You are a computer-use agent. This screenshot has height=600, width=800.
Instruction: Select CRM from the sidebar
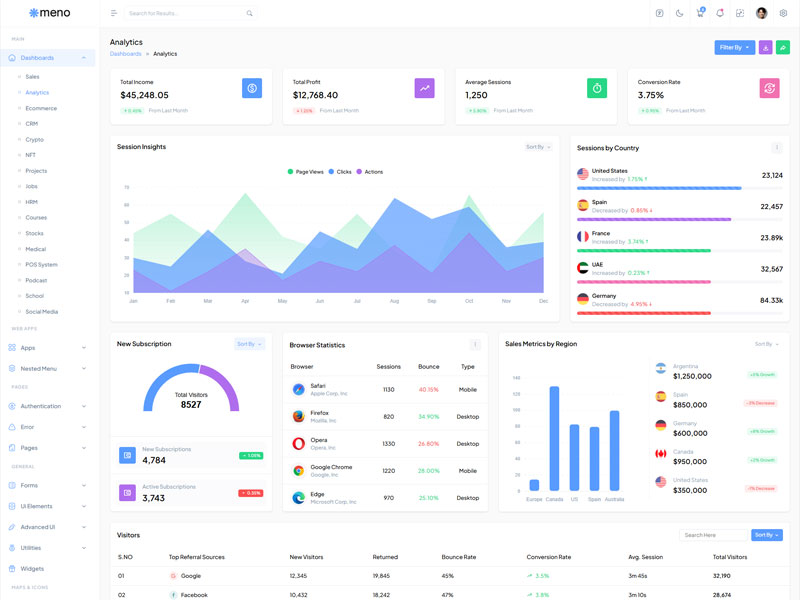point(32,124)
